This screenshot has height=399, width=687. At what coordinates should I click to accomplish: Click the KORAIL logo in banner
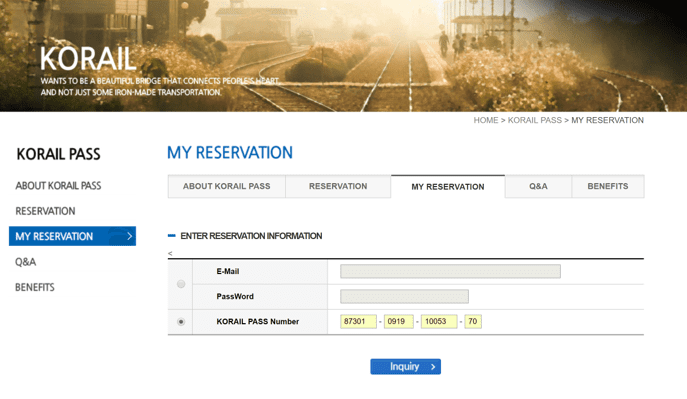88,59
